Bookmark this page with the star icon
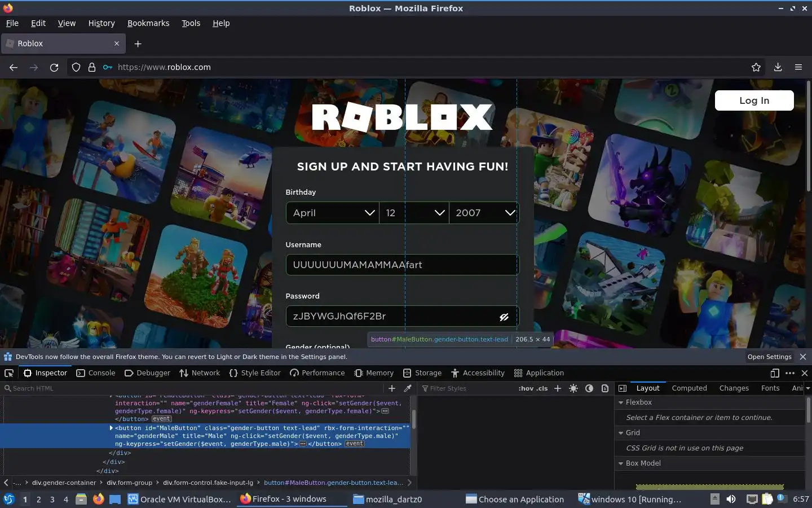 756,67
